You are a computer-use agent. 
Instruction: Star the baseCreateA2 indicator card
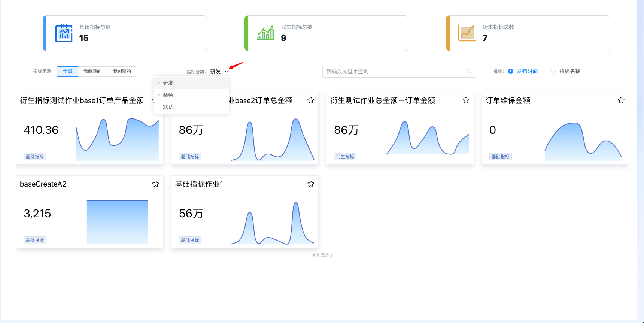coord(155,184)
